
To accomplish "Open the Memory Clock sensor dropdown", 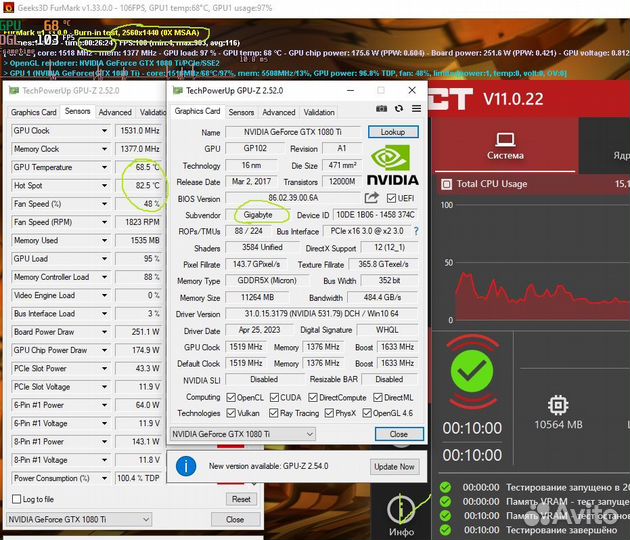I will point(104,149).
